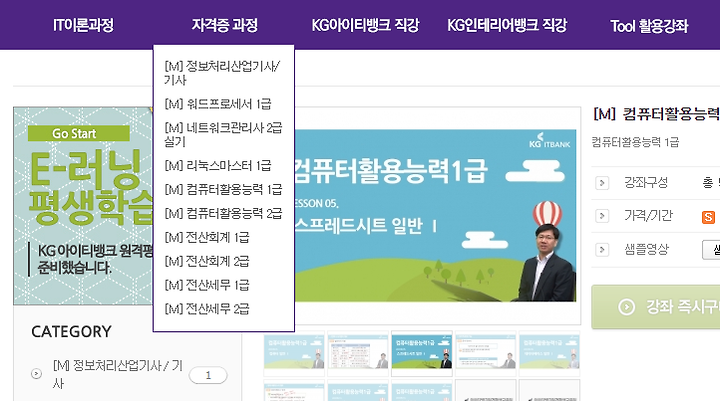The width and height of the screenshot is (720, 401).
Task: Open the first thumbnail in bottom row
Action: [x=294, y=390]
